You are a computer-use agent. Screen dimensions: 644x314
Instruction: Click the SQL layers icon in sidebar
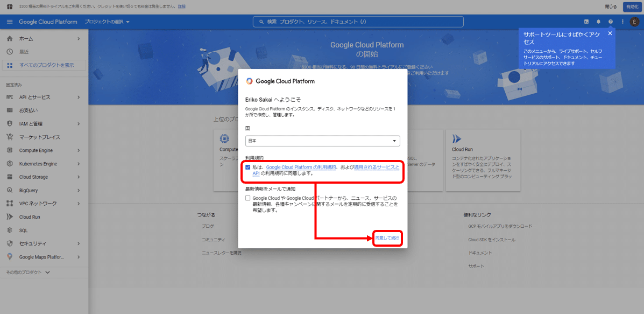[10, 230]
